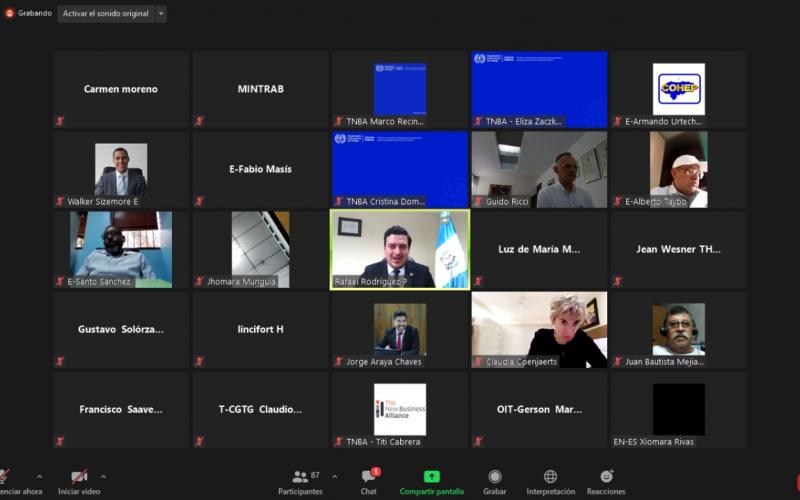Click the red Grabando recording indicator

click(x=9, y=13)
